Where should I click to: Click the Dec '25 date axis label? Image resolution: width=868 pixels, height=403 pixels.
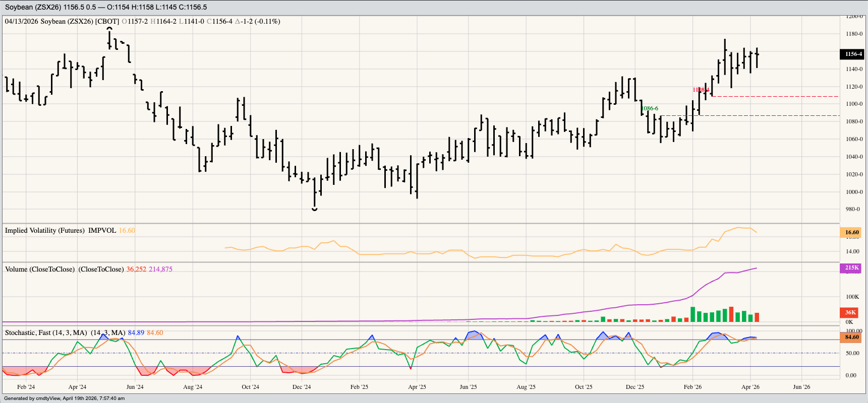coord(634,387)
